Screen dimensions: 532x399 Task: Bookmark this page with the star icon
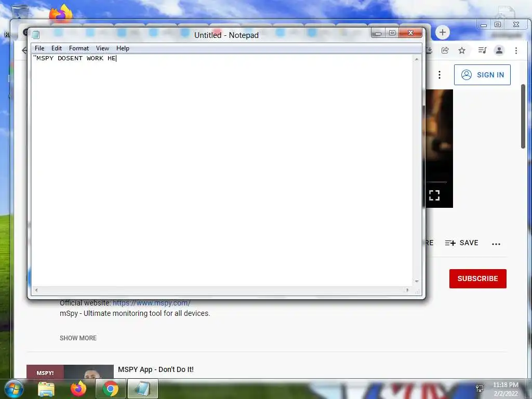(x=462, y=50)
